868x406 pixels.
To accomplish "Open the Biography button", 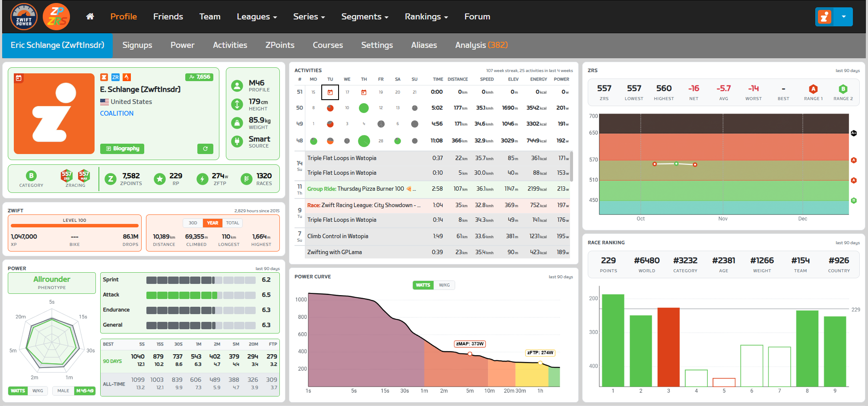I will pos(123,148).
